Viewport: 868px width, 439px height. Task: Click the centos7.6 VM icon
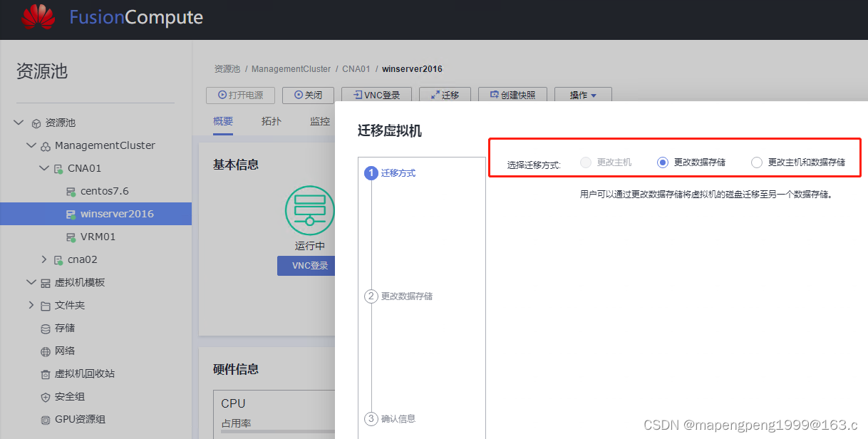pyautogui.click(x=71, y=192)
